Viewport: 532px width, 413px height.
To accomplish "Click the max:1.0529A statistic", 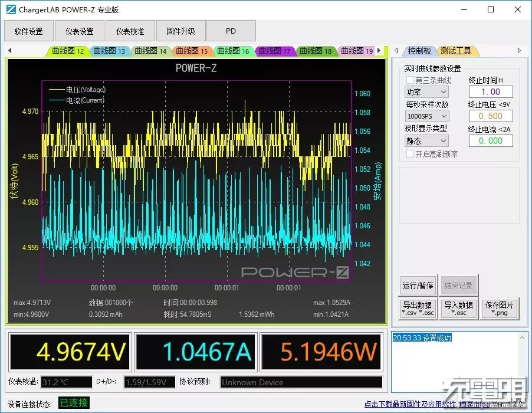I will point(332,302).
